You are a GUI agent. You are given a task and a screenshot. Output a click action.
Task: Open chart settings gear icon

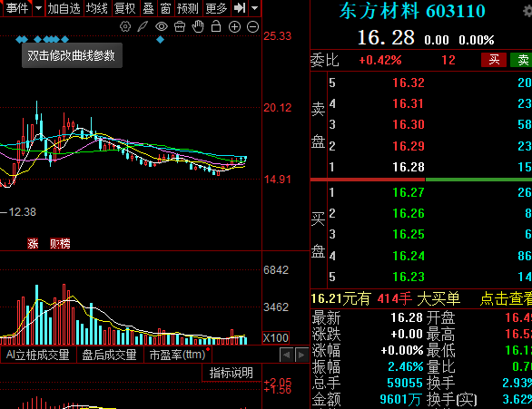click(125, 26)
